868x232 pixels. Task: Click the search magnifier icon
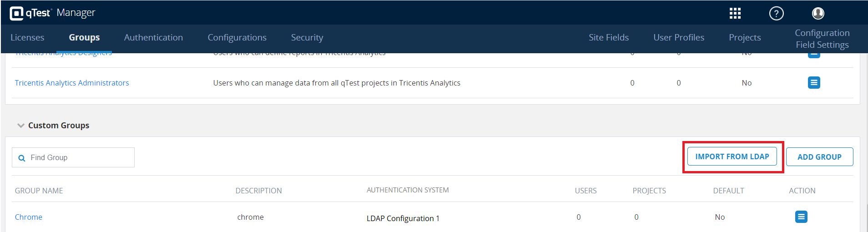tap(21, 158)
